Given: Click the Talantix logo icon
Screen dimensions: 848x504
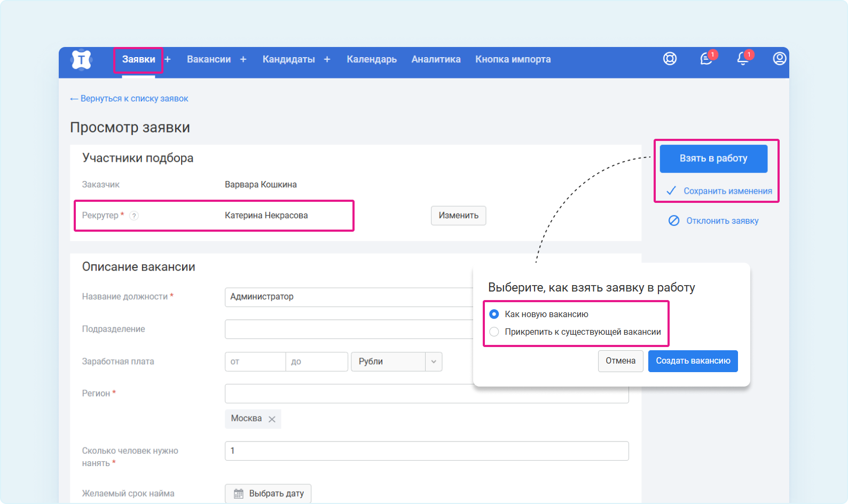Looking at the screenshot, I should [x=81, y=60].
